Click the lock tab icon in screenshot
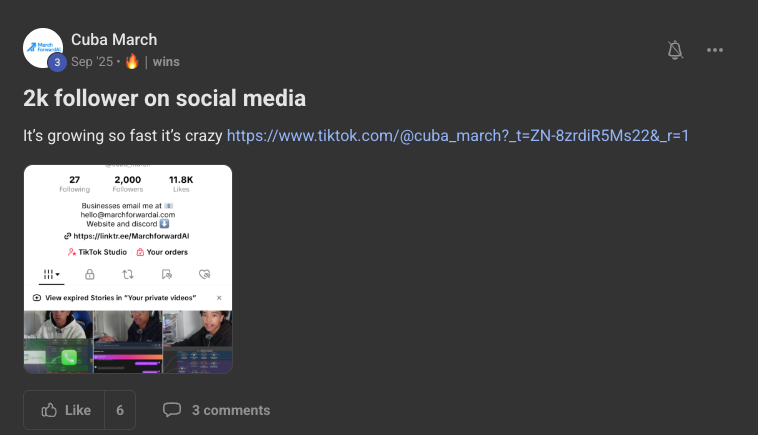The image size is (758, 435). coord(90,273)
